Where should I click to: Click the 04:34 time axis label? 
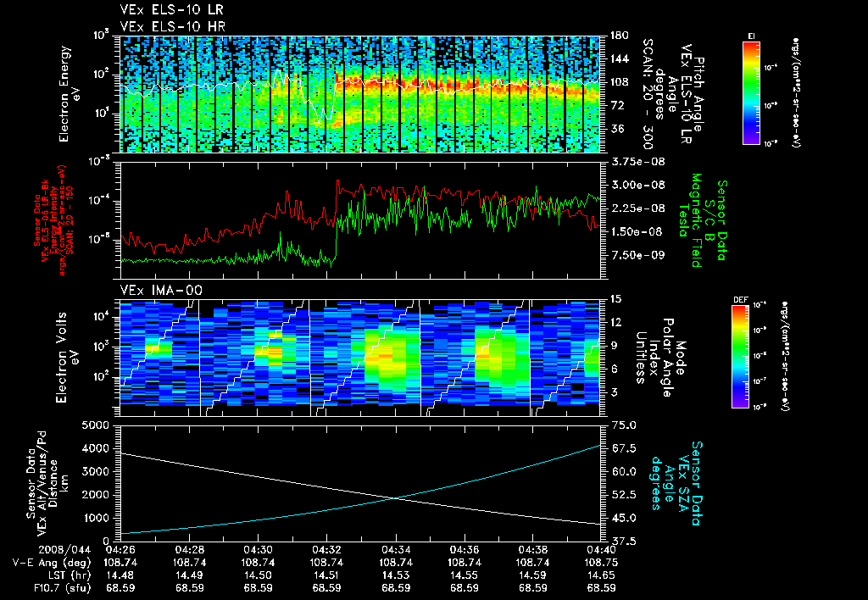[396, 550]
